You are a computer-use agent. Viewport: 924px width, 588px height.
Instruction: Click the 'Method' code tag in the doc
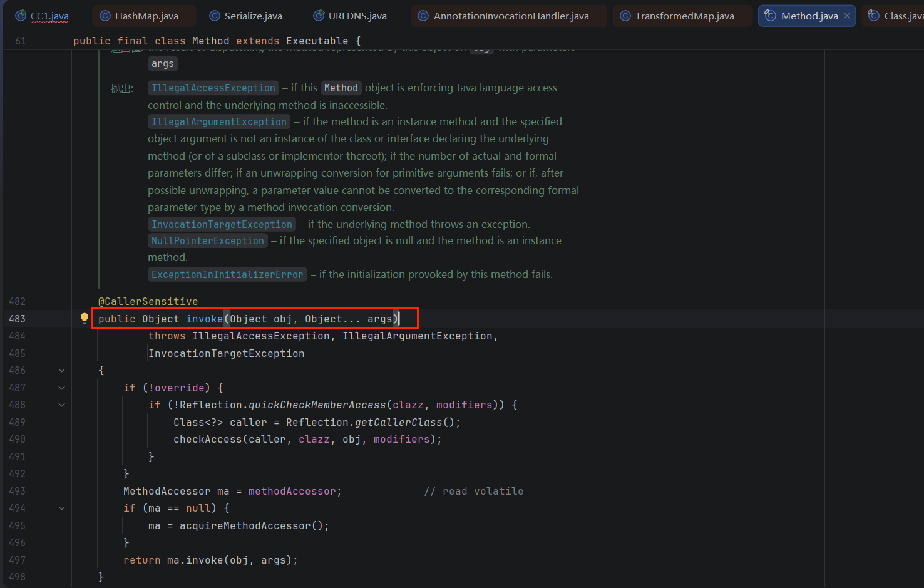341,88
